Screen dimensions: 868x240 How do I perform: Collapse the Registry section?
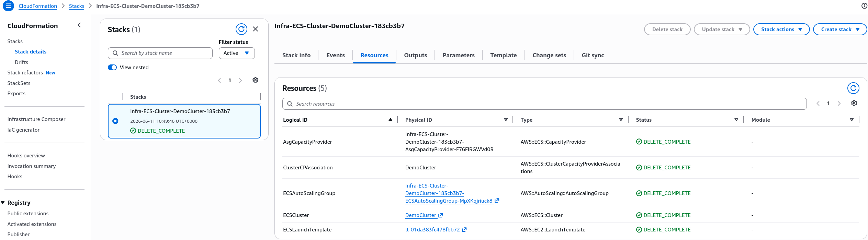[x=3, y=203]
